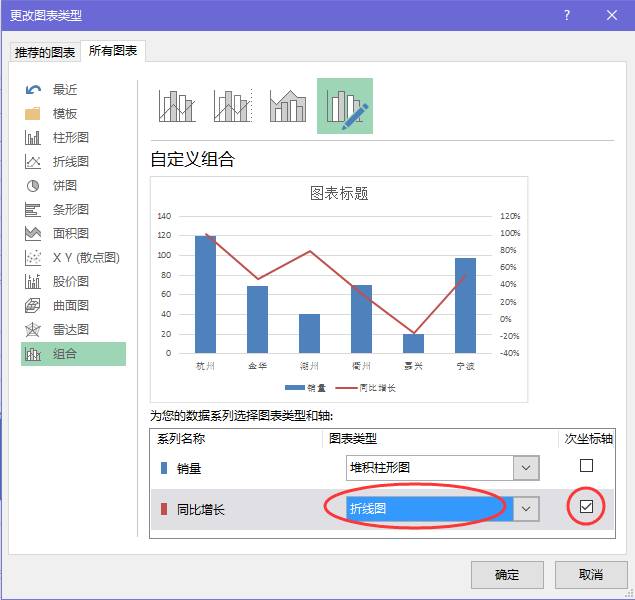The height and width of the screenshot is (600, 635).
Task: Close the 更改图表类型 dialog
Action: click(612, 15)
